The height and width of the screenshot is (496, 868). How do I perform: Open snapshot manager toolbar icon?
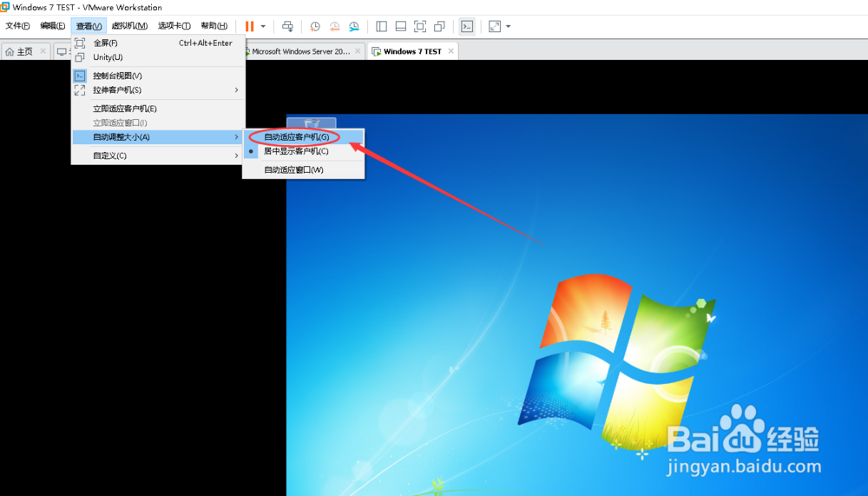click(x=354, y=26)
